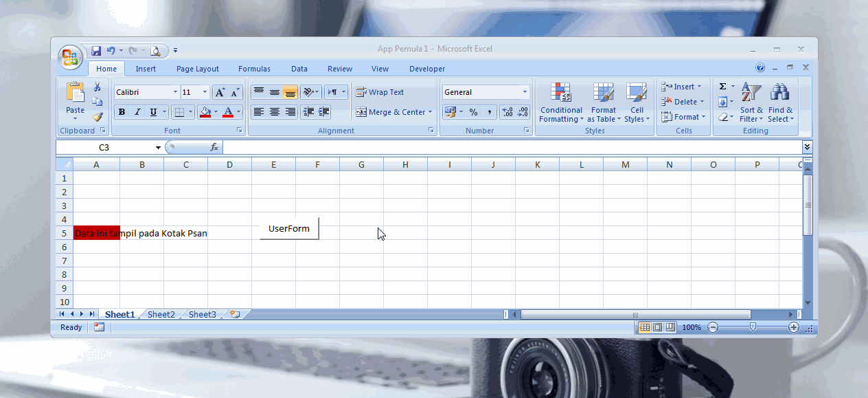Click Insert cells button

point(682,87)
